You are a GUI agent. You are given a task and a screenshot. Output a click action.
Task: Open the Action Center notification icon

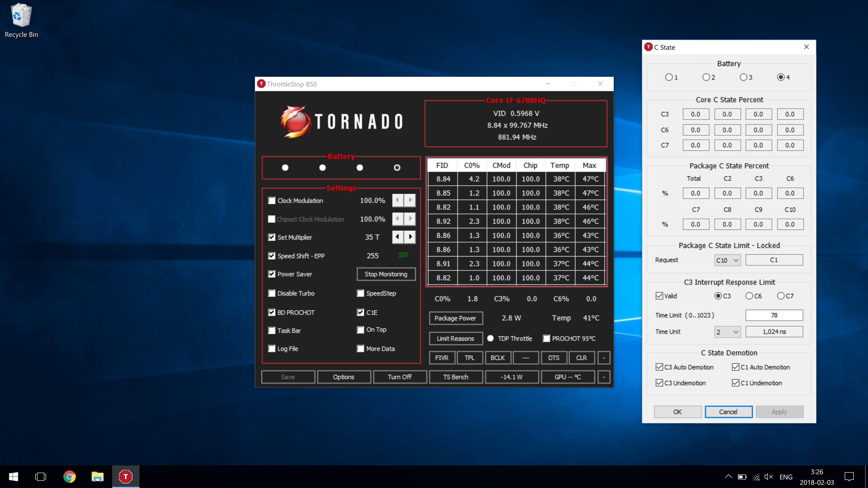(849, 476)
